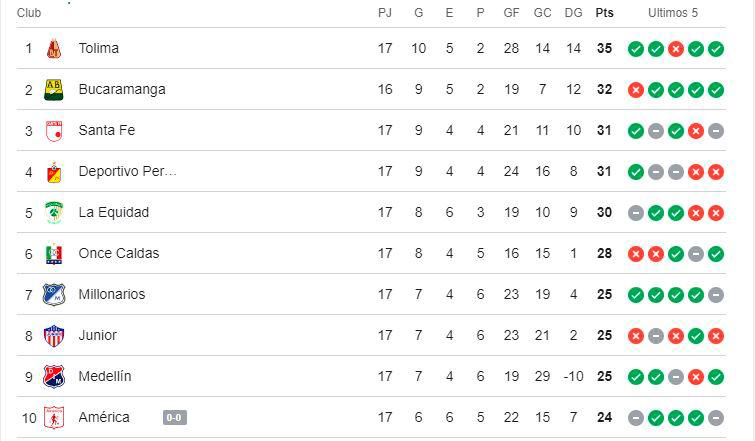Click the Medellín club crest icon
The image size is (755, 441).
click(54, 376)
